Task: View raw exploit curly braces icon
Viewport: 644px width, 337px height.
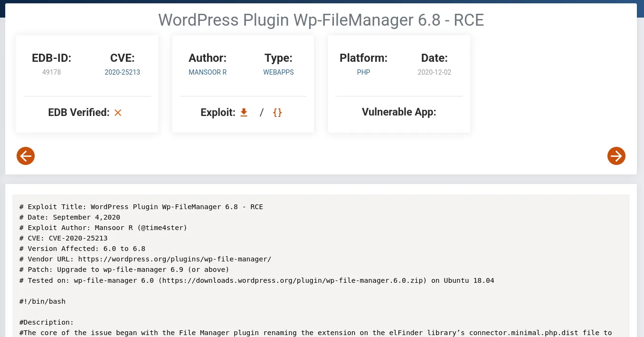Action: pos(277,113)
